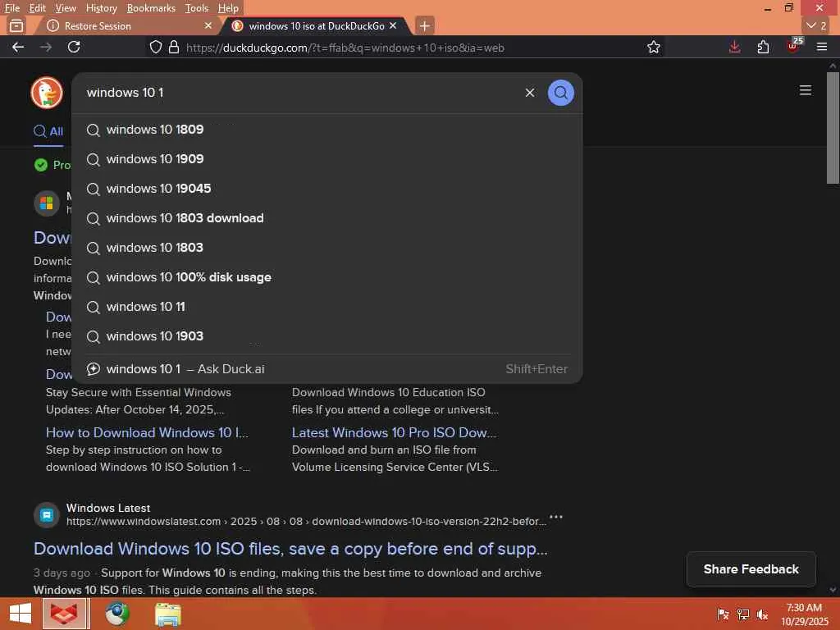Switch to the Restore Session tab
The width and height of the screenshot is (840, 630).
[x=127, y=25]
